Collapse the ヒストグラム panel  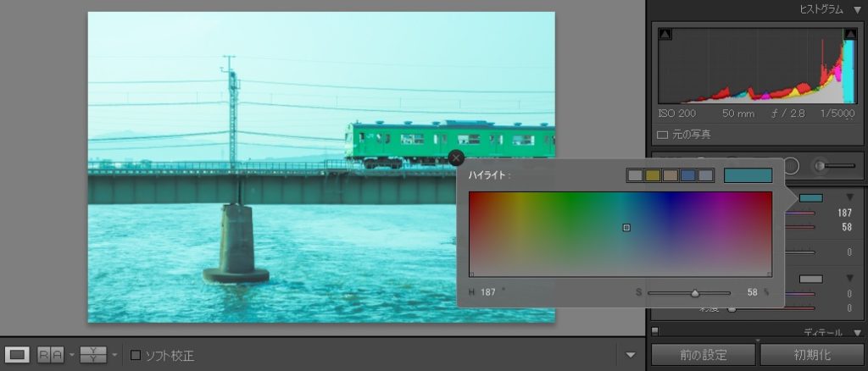pos(857,8)
